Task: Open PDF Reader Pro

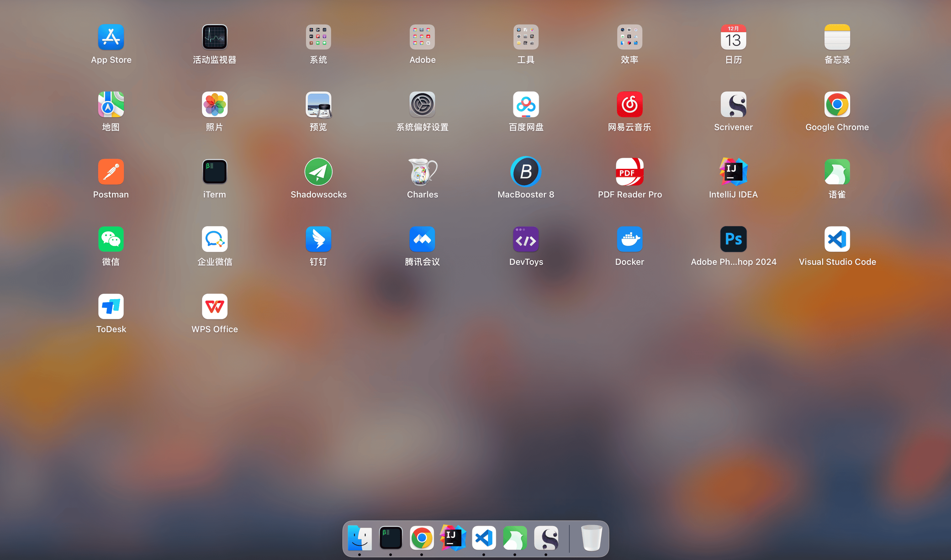Action: (x=629, y=172)
